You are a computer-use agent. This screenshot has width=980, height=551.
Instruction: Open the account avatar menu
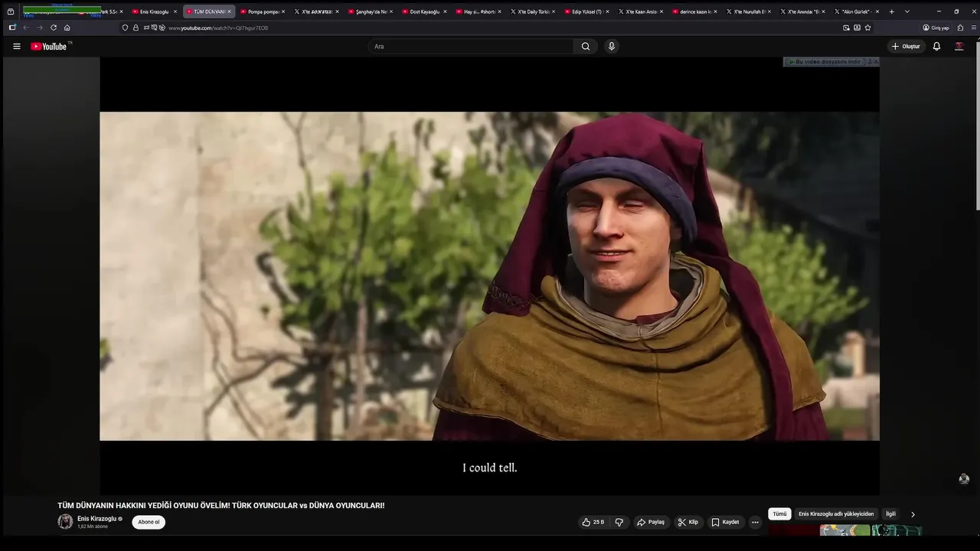(959, 47)
